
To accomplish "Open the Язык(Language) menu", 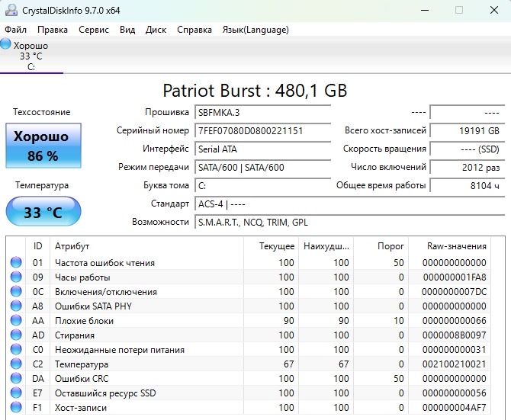I will pos(256,30).
